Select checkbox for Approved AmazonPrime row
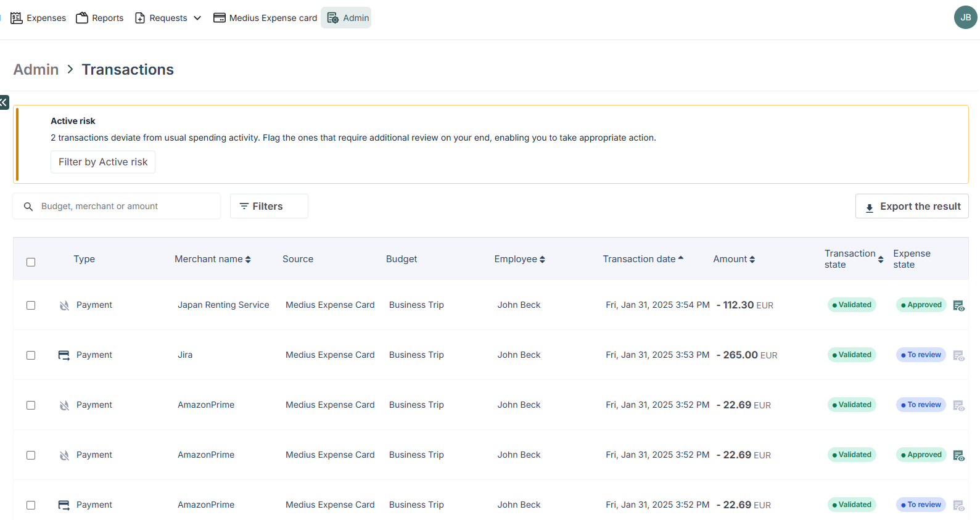 (x=31, y=455)
